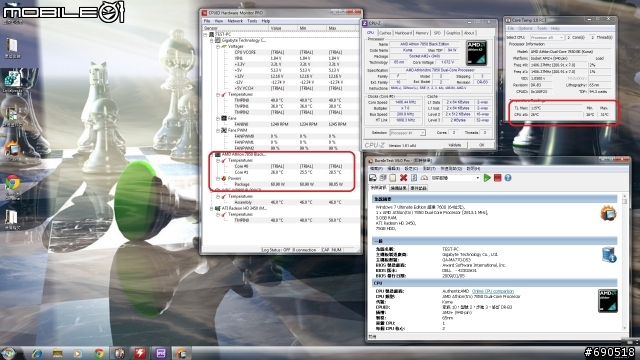Click the red X icon in BurnInTest toolbar
640x360 pixels.
click(x=403, y=178)
